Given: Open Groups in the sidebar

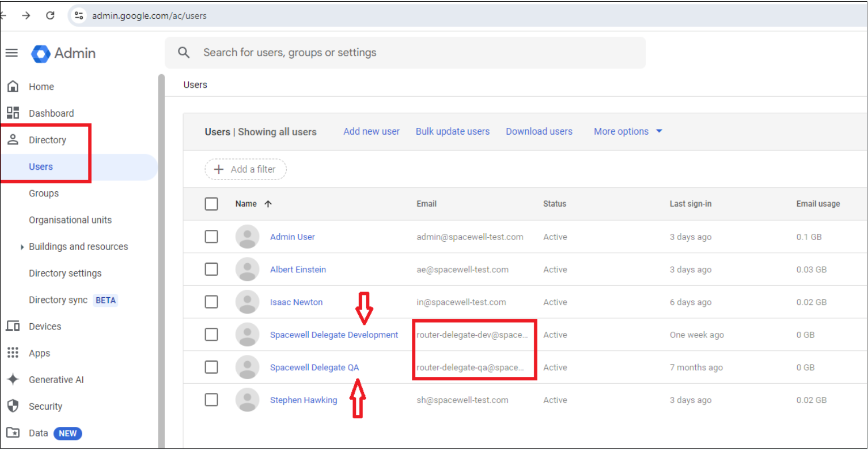Looking at the screenshot, I should point(44,193).
